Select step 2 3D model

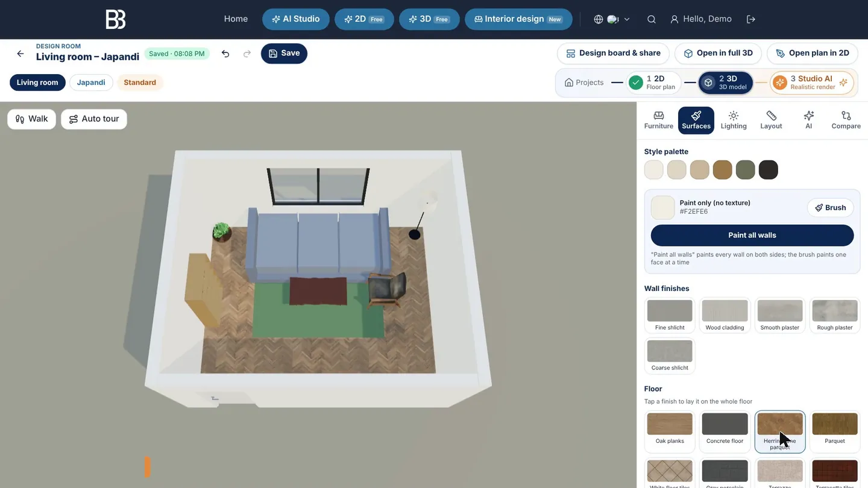726,83
